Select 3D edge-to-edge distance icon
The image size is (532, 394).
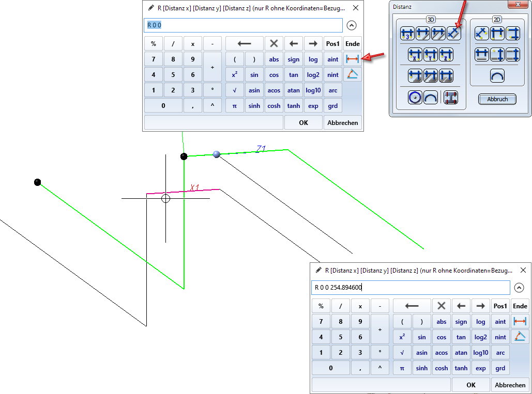[438, 34]
